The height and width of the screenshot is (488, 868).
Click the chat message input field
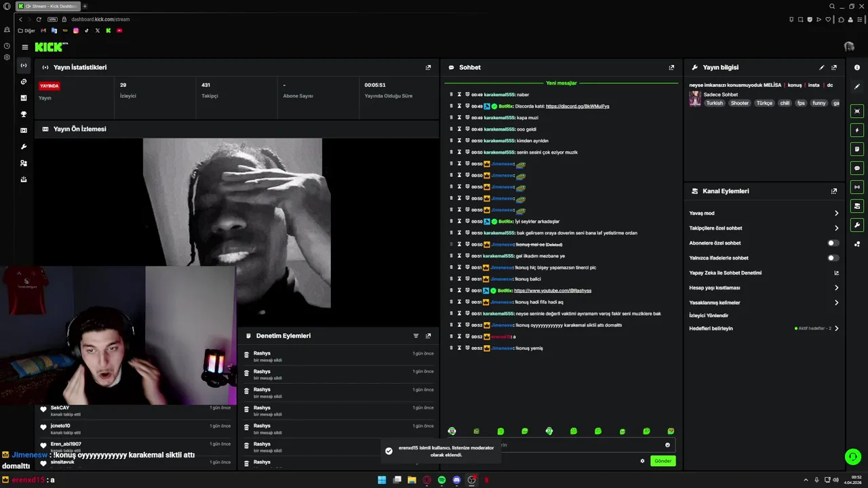pos(561,445)
